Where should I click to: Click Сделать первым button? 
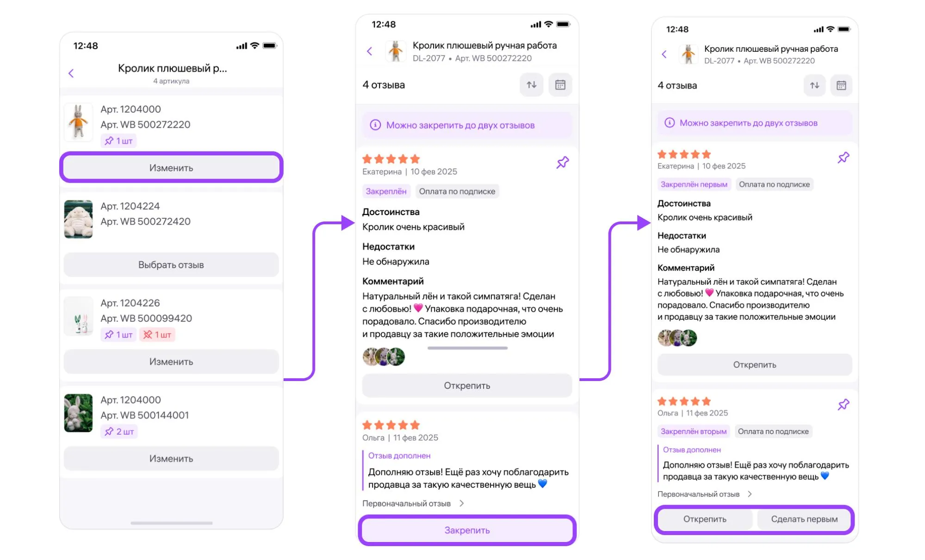tap(804, 519)
